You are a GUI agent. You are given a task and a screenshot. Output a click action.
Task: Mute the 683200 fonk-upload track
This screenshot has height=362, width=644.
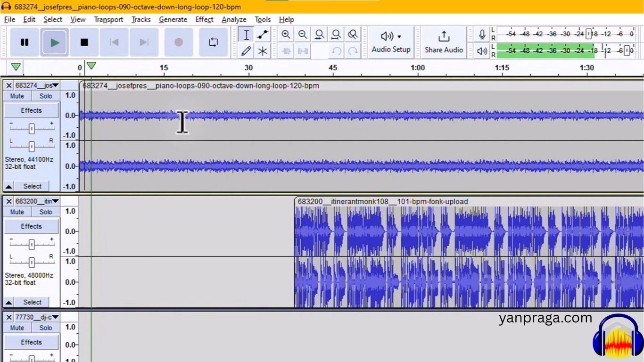pyautogui.click(x=17, y=212)
